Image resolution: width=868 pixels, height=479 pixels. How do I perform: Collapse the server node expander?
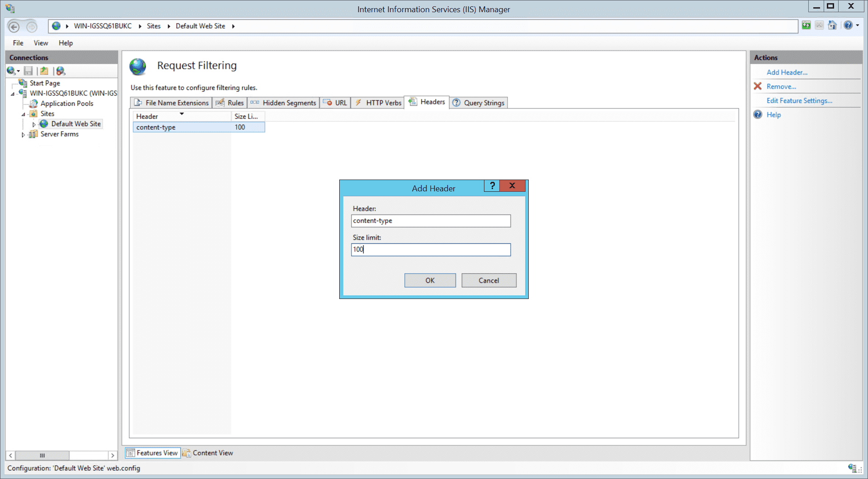coord(13,94)
